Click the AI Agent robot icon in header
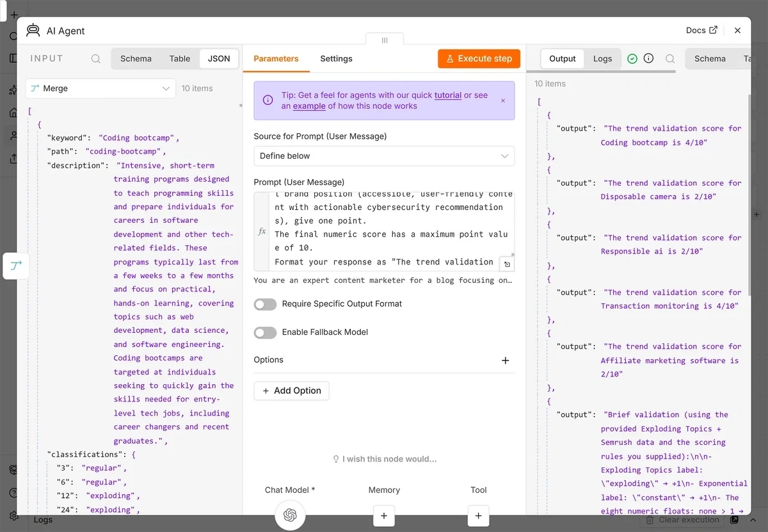This screenshot has height=532, width=768. 33,31
